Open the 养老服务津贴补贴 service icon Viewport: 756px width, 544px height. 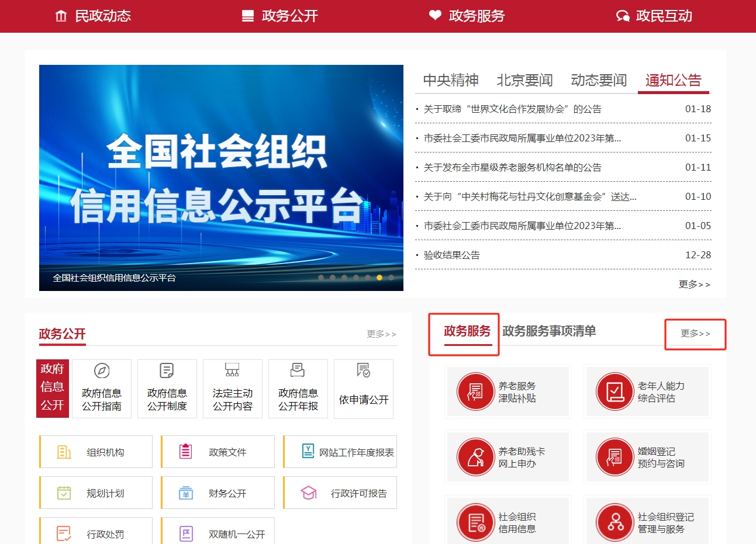(508, 391)
